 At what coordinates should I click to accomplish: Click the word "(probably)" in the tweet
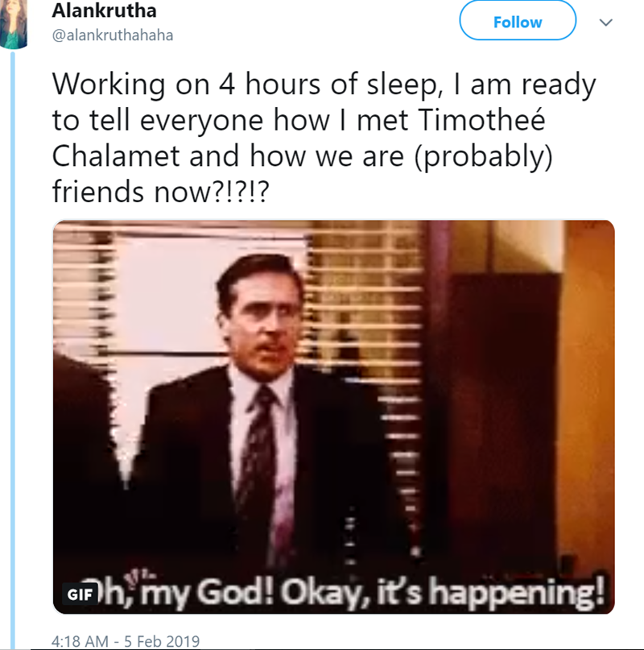485,154
